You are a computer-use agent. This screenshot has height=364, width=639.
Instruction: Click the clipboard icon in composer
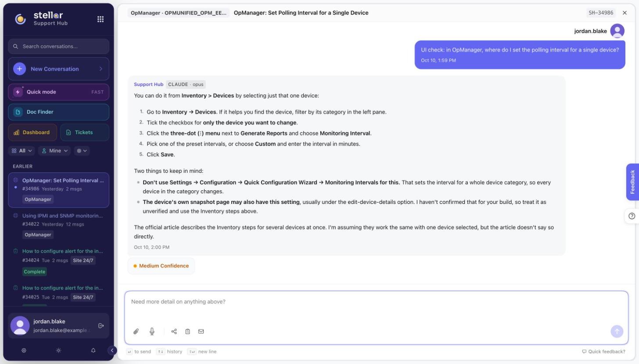click(x=187, y=332)
